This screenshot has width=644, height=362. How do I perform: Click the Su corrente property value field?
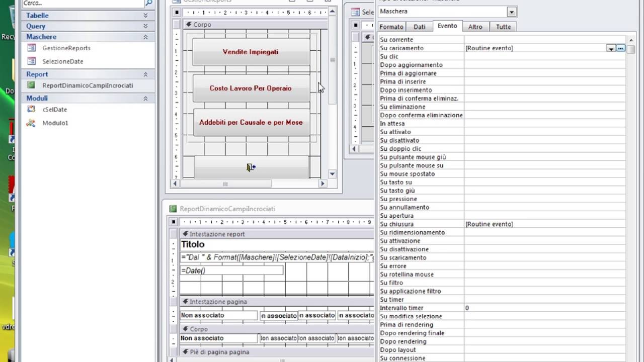pyautogui.click(x=545, y=40)
